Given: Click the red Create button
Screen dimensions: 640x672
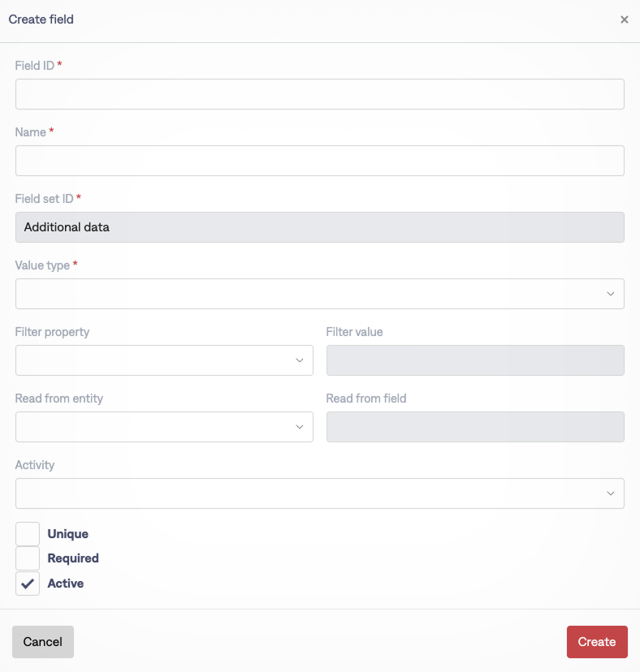Looking at the screenshot, I should pos(597,642).
